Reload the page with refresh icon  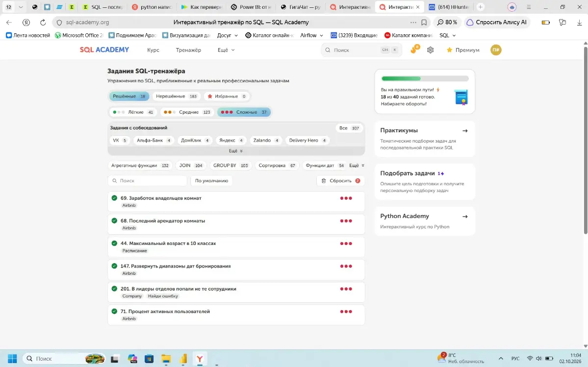click(x=43, y=23)
